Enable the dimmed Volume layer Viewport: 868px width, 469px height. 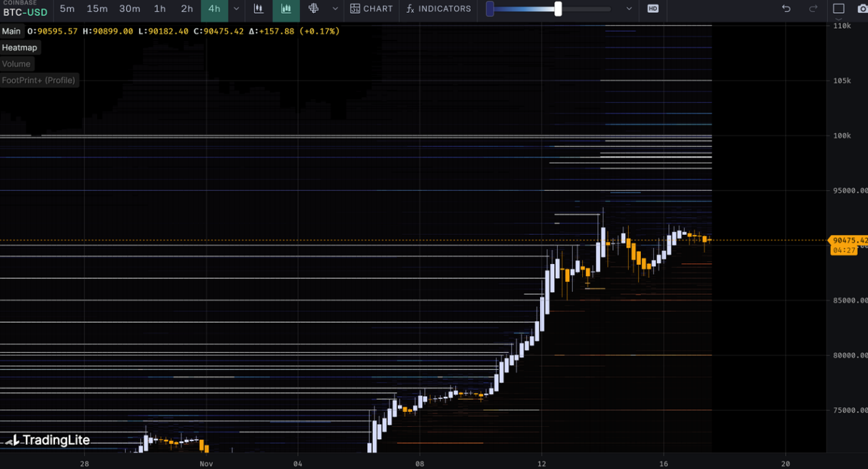pos(16,64)
